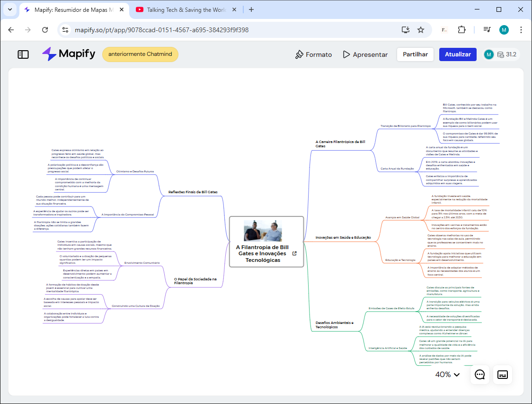Open the tab search dropdown arrow
The image size is (532, 404).
(10, 9)
